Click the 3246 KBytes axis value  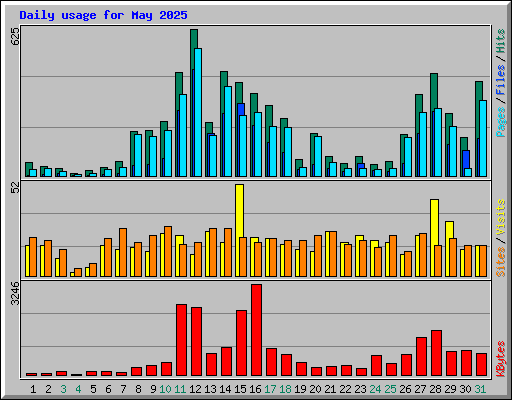(x=15, y=293)
